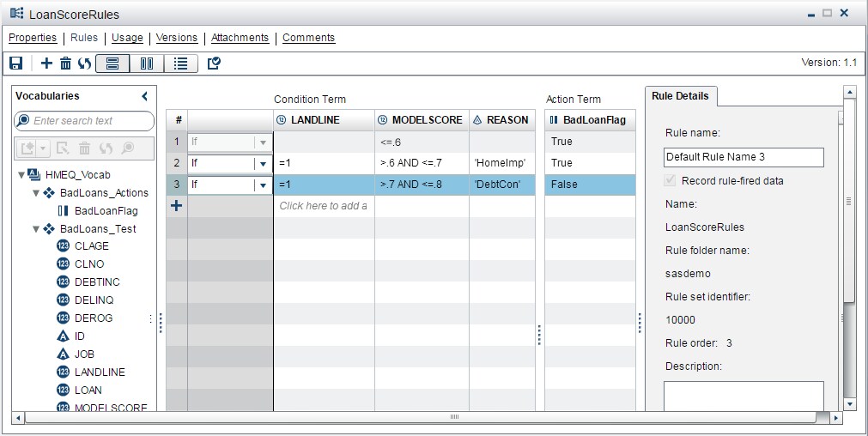Open the Comments tab
Viewport: 868px width, 436px height.
(x=309, y=38)
